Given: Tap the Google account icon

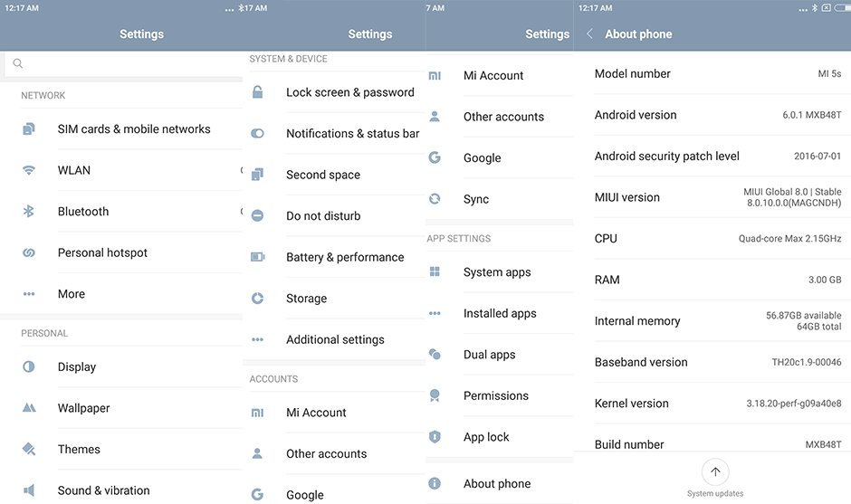Looking at the screenshot, I should [435, 157].
